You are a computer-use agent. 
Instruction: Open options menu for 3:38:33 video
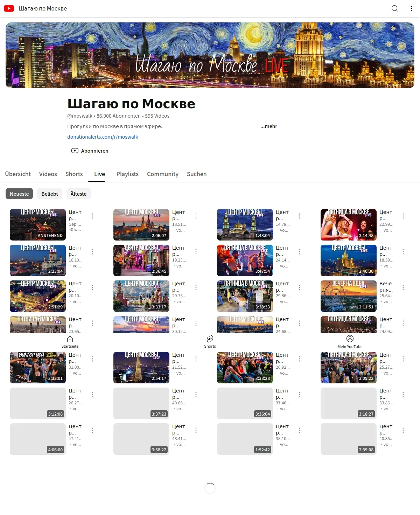tap(300, 287)
